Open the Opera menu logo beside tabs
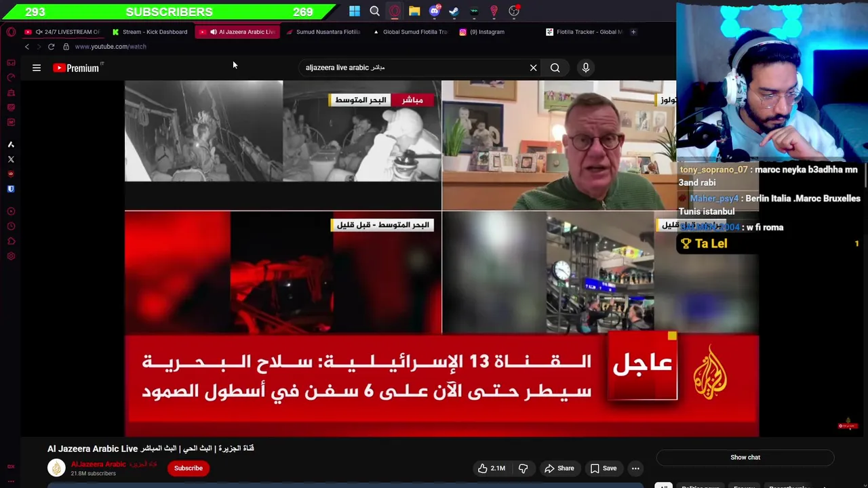Viewport: 868px width, 488px height. (11, 32)
